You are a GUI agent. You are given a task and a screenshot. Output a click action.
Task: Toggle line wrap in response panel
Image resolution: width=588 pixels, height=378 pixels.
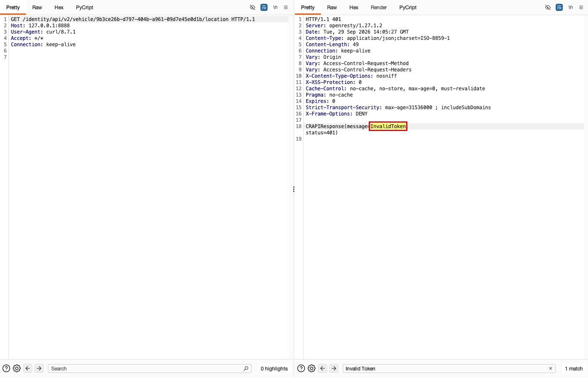tap(559, 8)
